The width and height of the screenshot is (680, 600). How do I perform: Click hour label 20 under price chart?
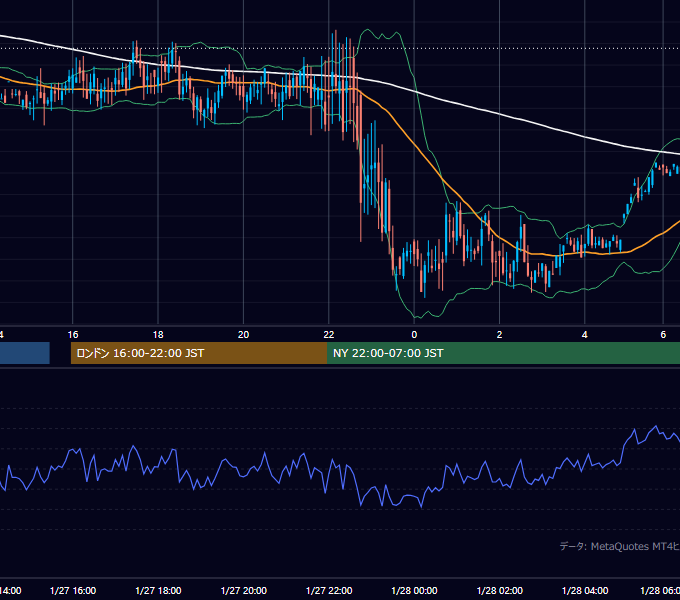coord(243,334)
